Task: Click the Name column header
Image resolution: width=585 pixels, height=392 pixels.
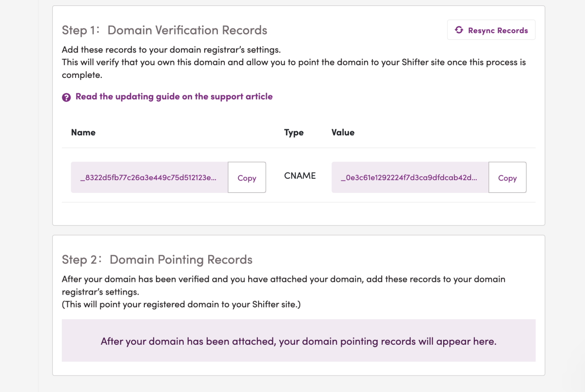Action: pos(83,132)
